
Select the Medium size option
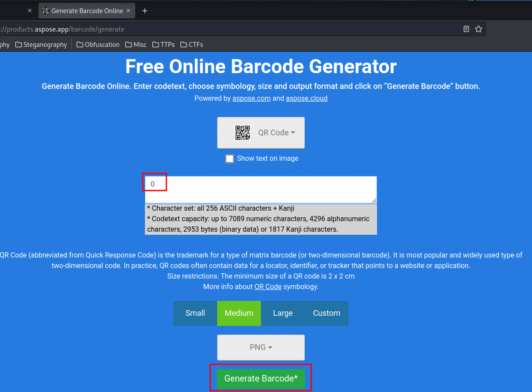(x=239, y=313)
